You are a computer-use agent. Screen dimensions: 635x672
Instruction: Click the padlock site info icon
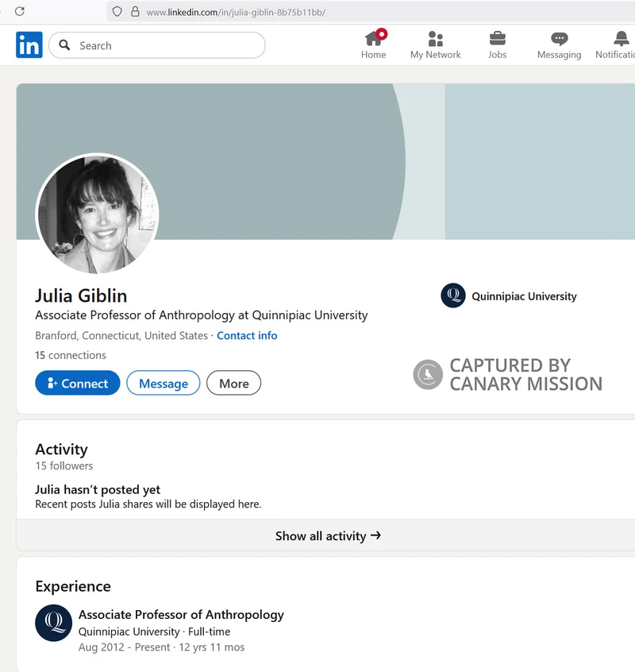pos(135,12)
